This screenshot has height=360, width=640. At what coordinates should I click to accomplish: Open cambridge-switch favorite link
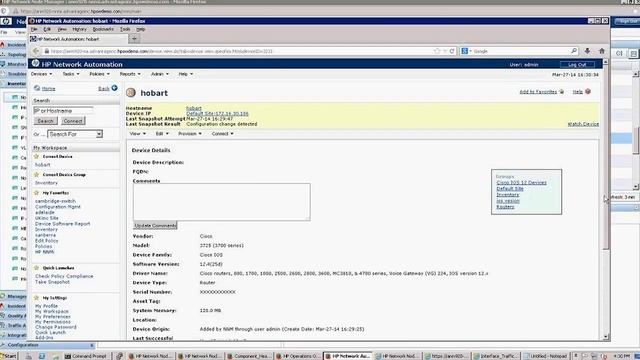pyautogui.click(x=55, y=201)
